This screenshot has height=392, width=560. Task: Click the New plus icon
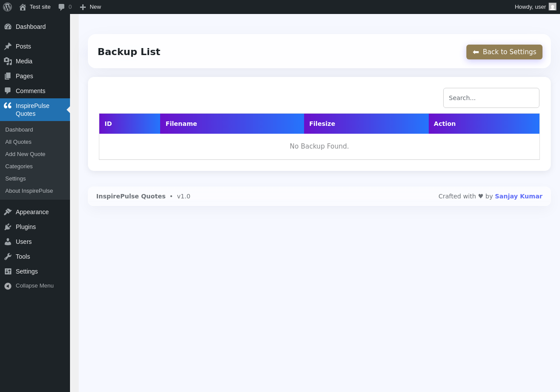tap(83, 7)
